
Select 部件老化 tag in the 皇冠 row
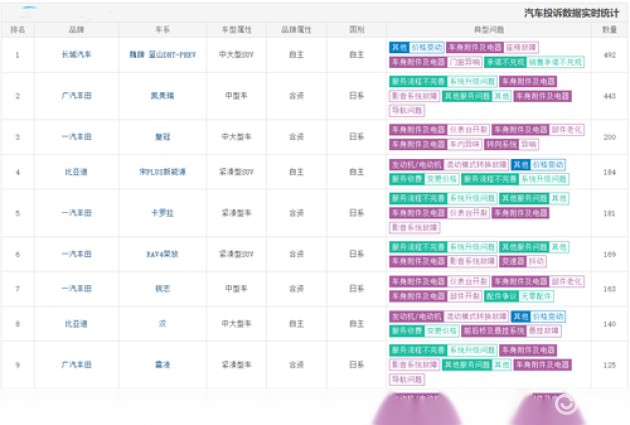coord(567,130)
